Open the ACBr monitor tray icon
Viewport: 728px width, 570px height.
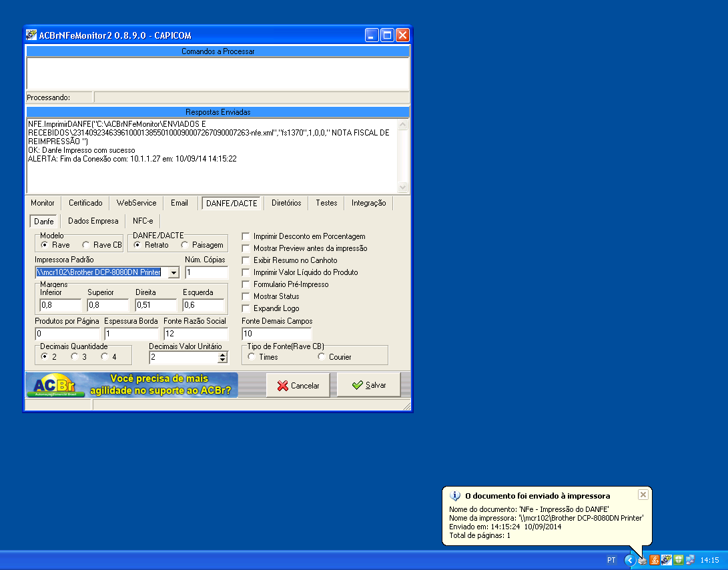666,560
